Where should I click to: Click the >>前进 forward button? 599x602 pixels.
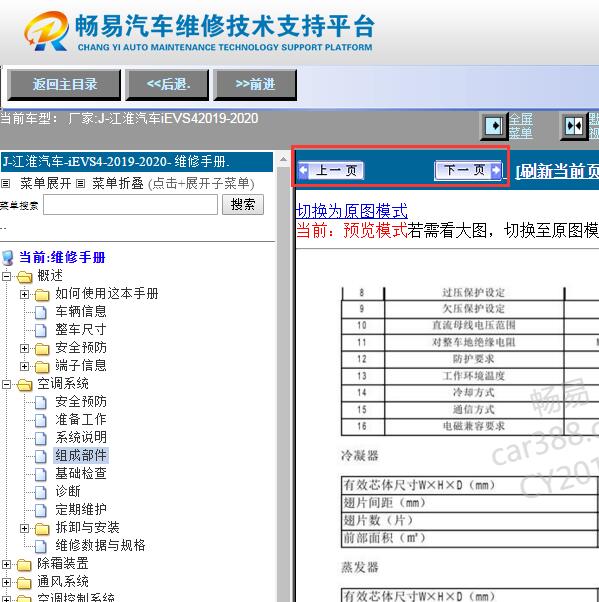tap(255, 85)
